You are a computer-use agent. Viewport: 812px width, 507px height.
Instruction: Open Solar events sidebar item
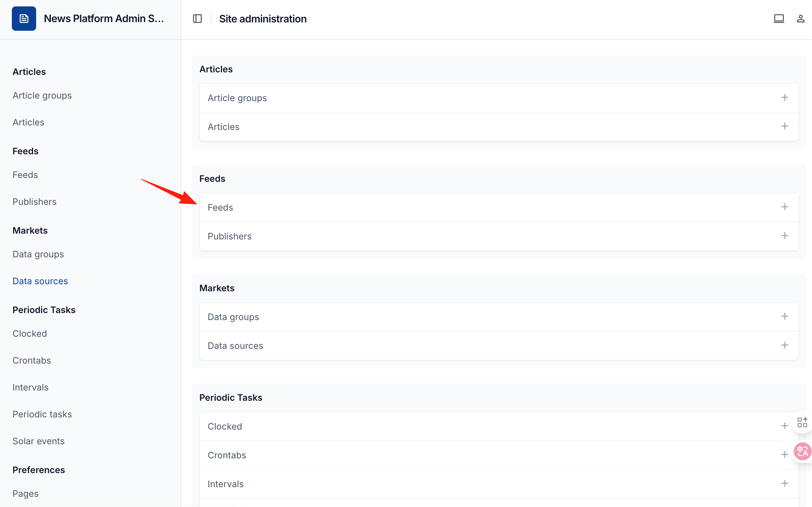pyautogui.click(x=38, y=441)
